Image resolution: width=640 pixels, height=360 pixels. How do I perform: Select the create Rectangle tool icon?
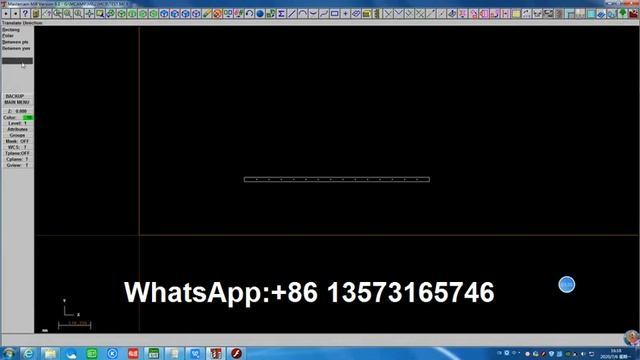(x=334, y=14)
